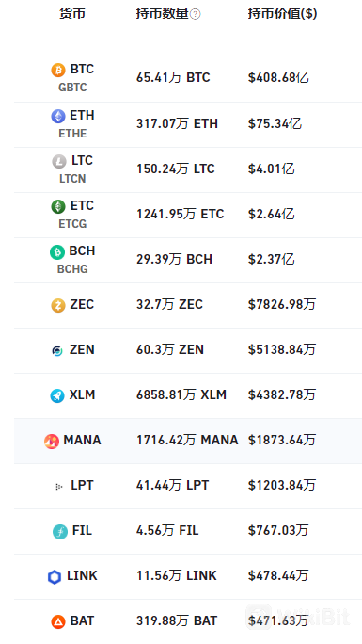Click the Chainlink LINK hexagon icon

coord(55,577)
